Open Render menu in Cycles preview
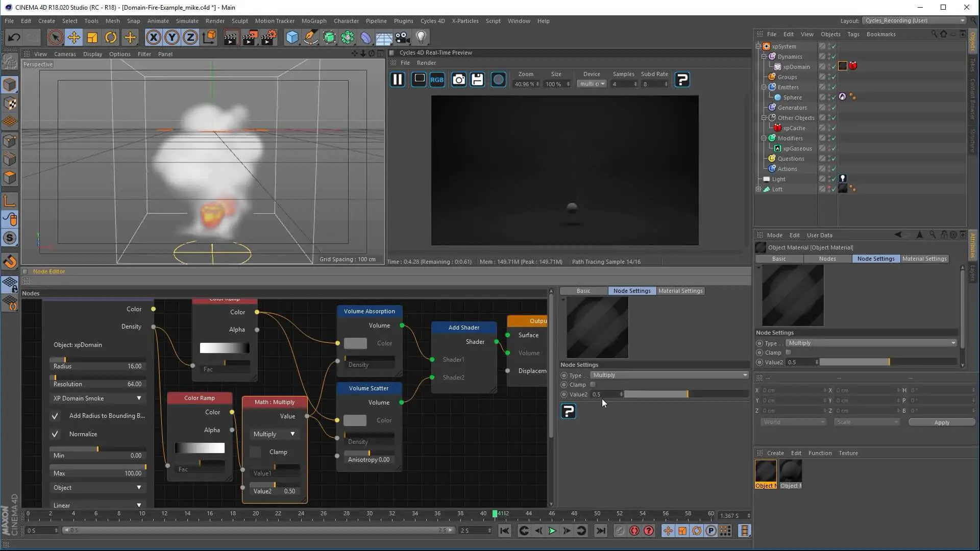Screen dimensions: 980x551 426,63
